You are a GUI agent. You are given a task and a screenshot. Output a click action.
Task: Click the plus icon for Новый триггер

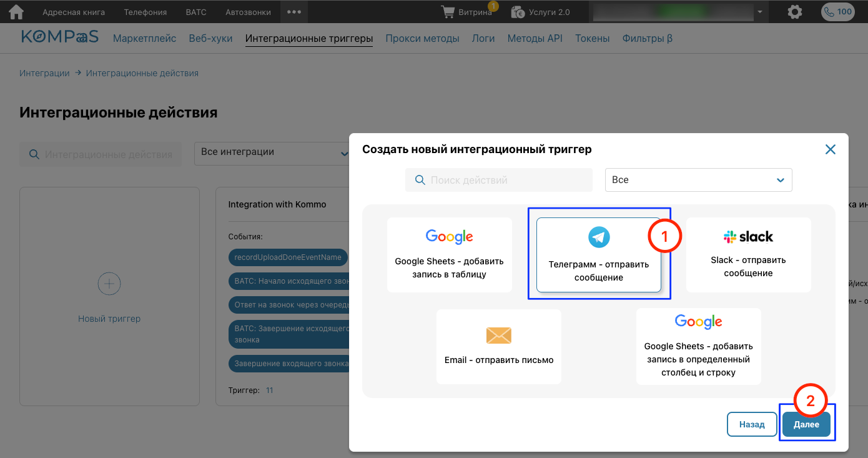(109, 284)
